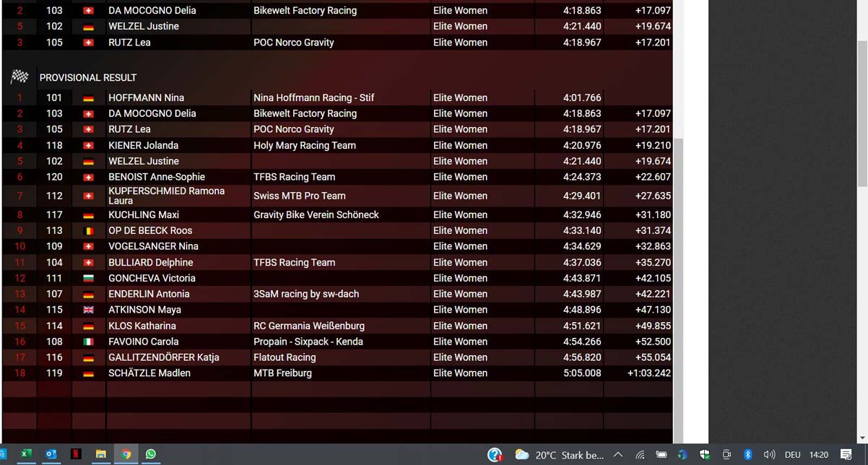Open the Wi-Fi network tray icon
The image size is (868, 465).
pos(640,455)
